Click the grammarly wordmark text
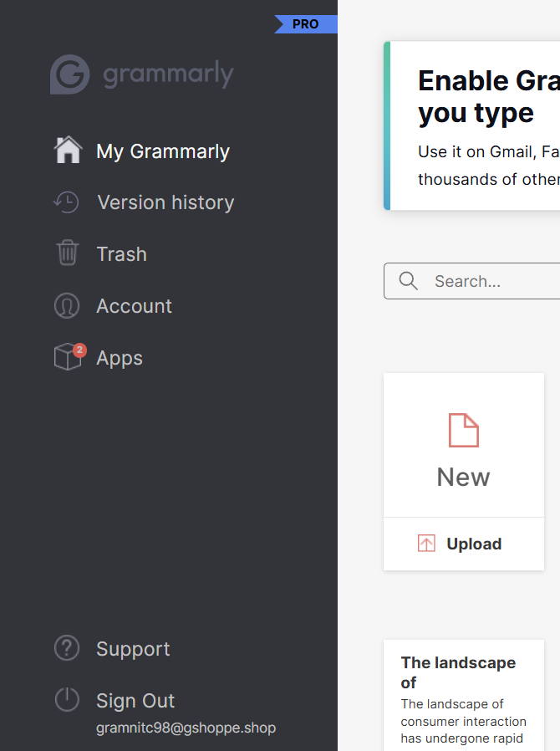This screenshot has height=751, width=560. (168, 74)
